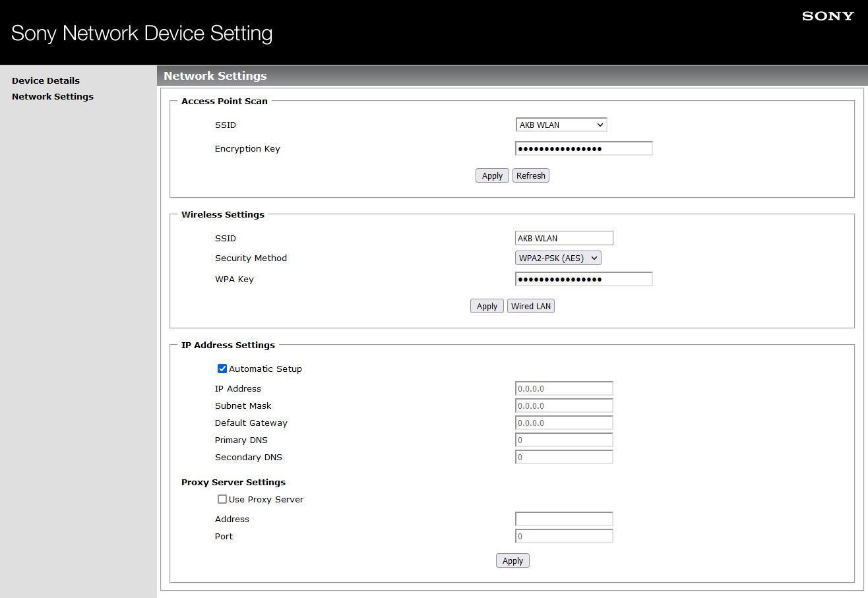Open the Security Method dropdown
The image size is (868, 598).
click(558, 258)
